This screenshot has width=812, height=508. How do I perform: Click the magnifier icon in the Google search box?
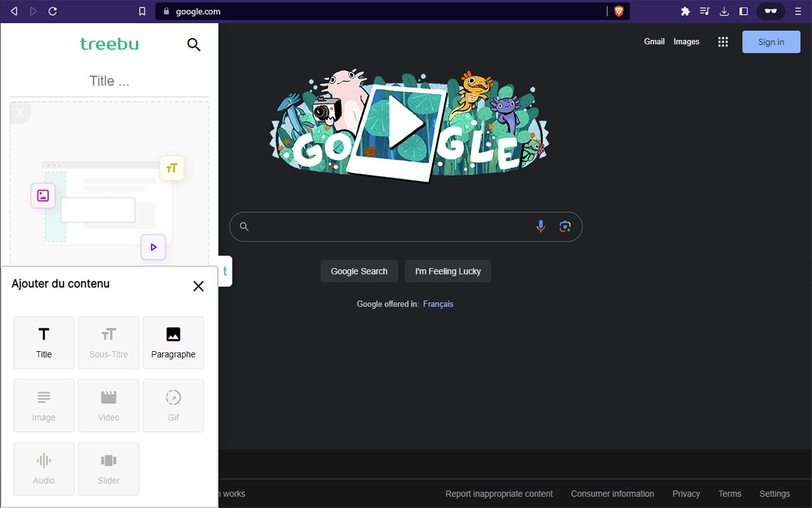click(x=244, y=227)
